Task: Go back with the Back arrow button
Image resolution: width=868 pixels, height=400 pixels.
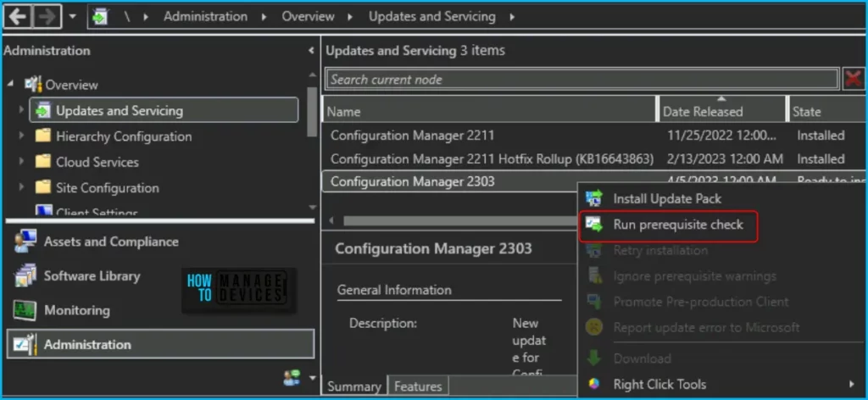Action: (18, 17)
